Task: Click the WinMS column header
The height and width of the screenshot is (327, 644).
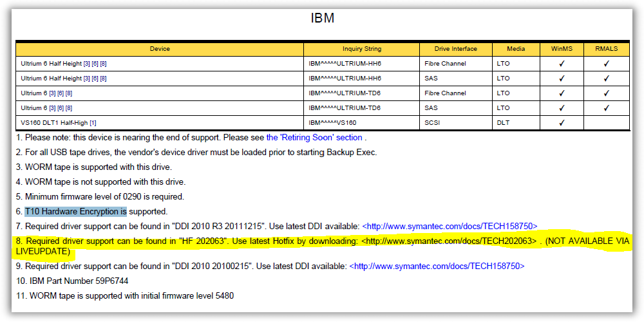Action: (x=562, y=49)
